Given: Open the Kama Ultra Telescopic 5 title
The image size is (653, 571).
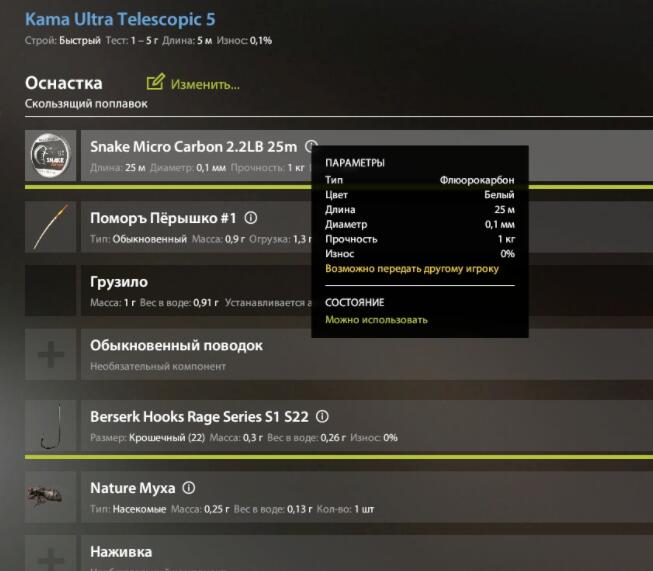Looking at the screenshot, I should 120,19.
